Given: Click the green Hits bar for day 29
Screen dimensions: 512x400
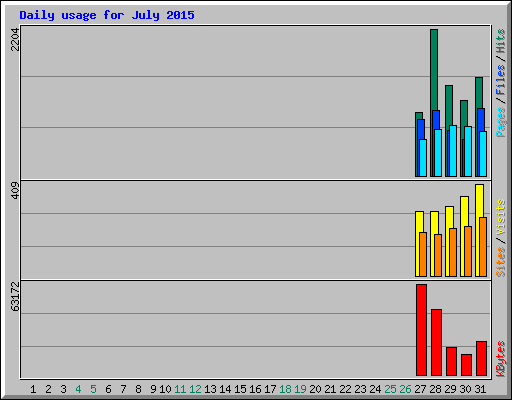Looking at the screenshot, I should click(x=449, y=106).
